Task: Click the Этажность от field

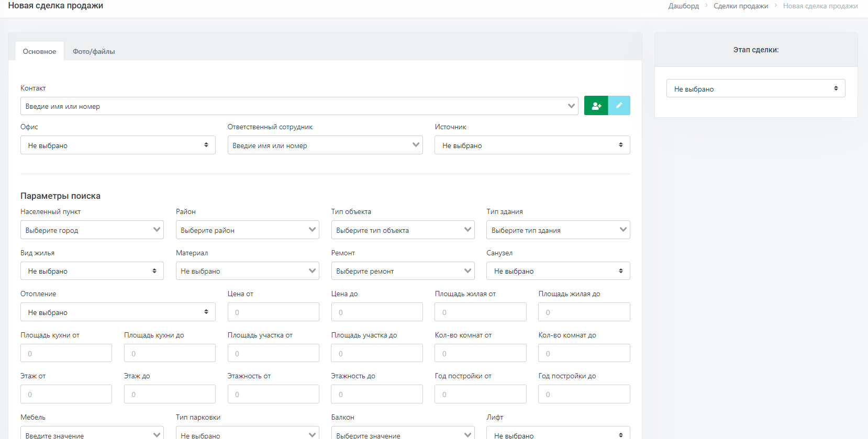Action: pos(273,394)
